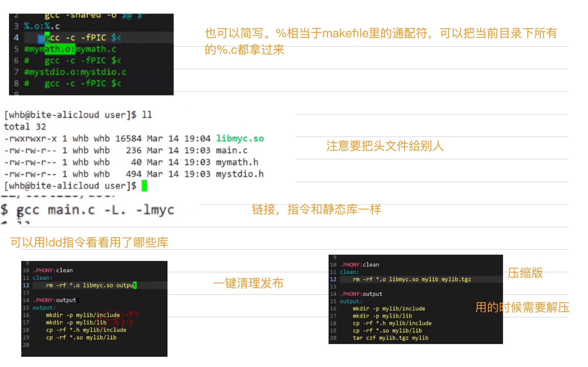588x367 pixels.
Task: Click the green libmyc.so filename in terminal
Action: click(240, 138)
